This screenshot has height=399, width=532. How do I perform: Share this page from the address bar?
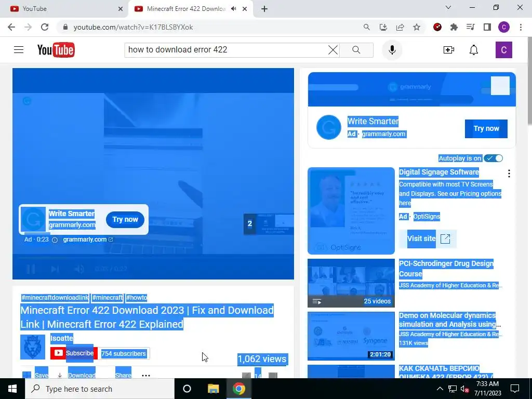(x=400, y=27)
